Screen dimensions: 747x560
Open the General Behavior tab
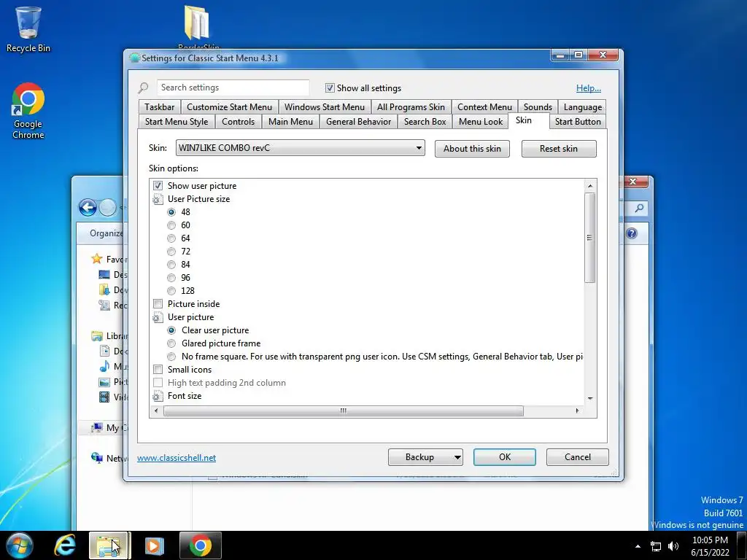[358, 122]
